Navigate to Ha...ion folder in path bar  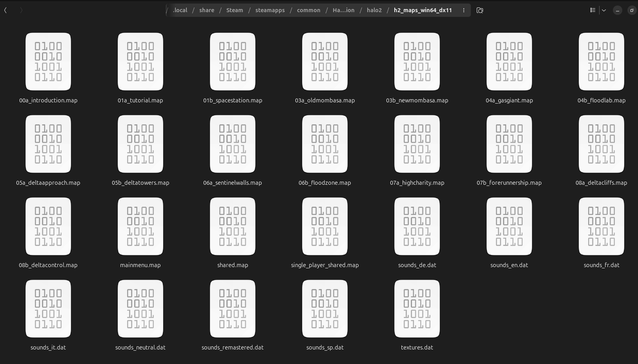pos(344,10)
